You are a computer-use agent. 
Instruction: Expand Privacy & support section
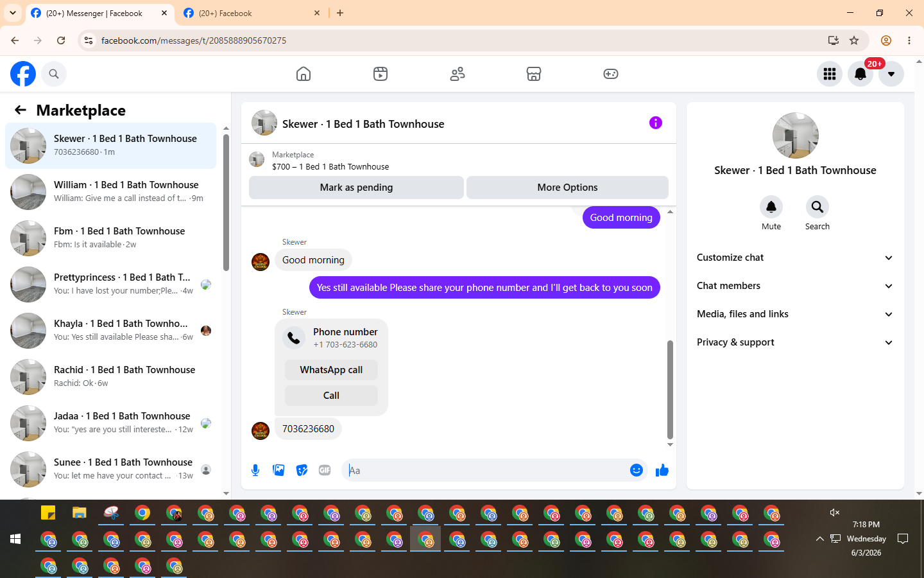(795, 342)
